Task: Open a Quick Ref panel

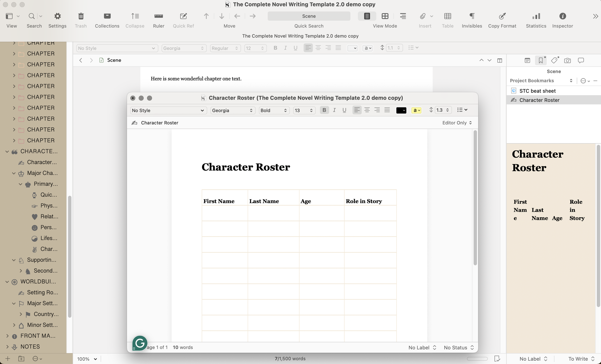Action: click(x=183, y=16)
